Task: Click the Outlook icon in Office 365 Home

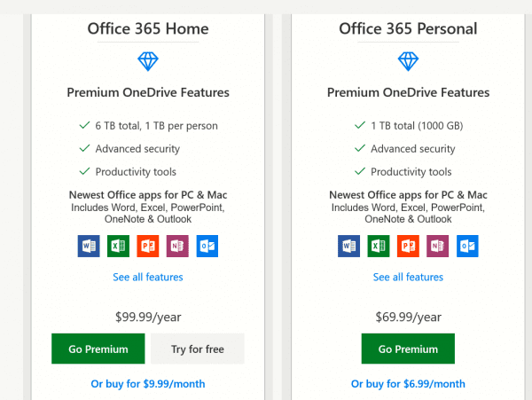Action: [207, 246]
